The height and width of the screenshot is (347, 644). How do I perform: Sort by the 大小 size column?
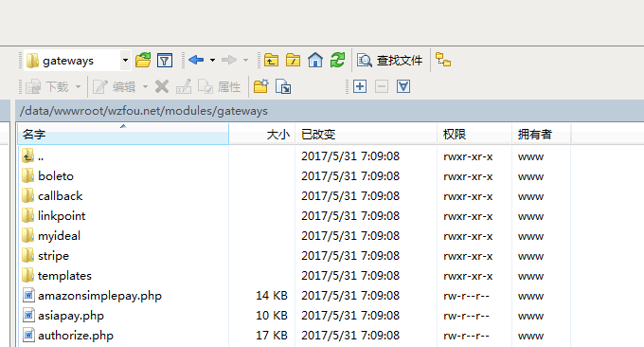[x=262, y=135]
